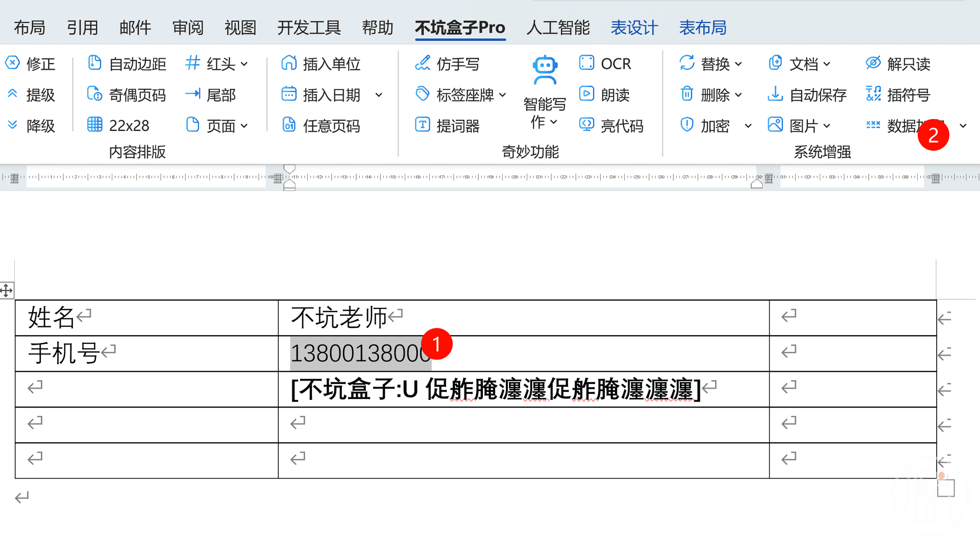Click the 智能写作 robot icon

[545, 69]
